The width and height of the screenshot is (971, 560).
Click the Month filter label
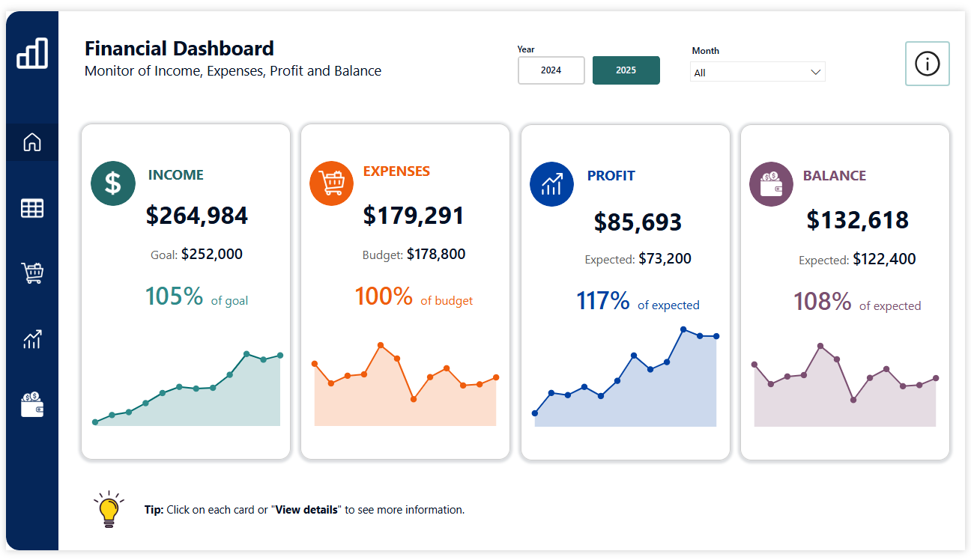tap(706, 51)
